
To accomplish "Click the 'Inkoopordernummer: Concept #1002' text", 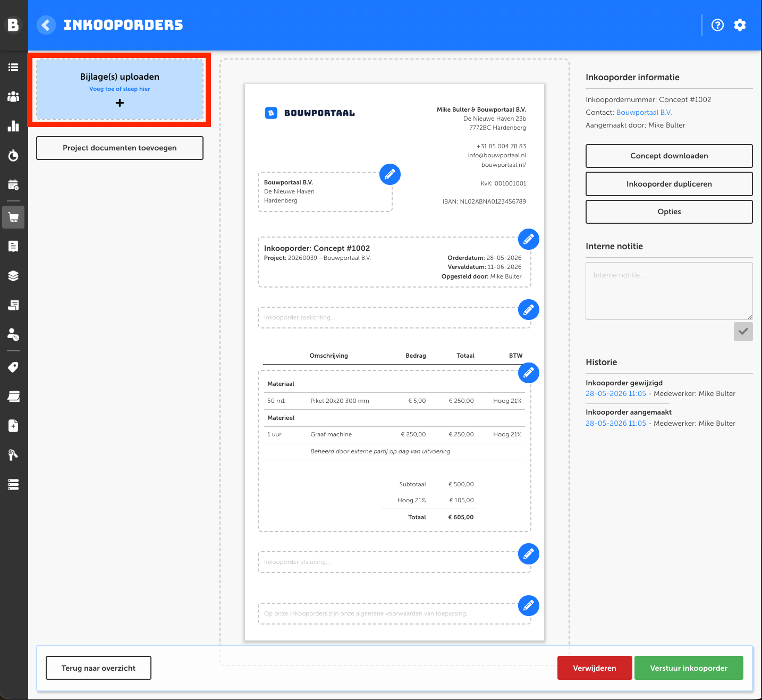I will pyautogui.click(x=648, y=100).
